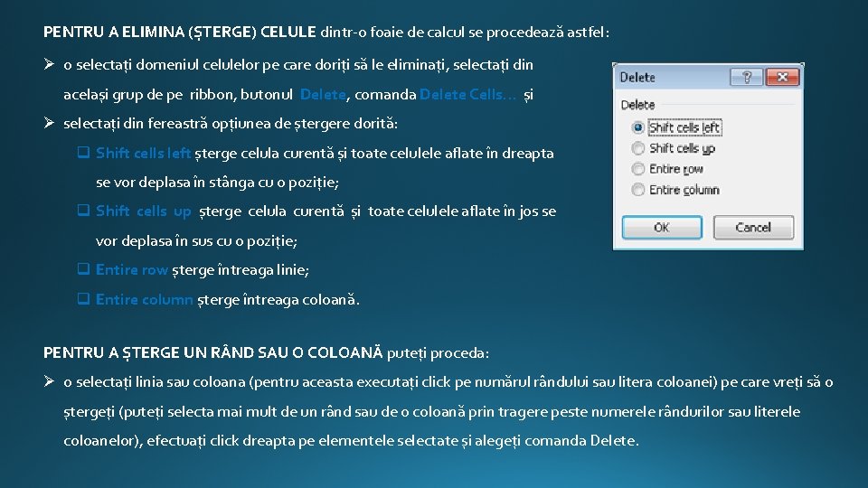Image resolution: width=868 pixels, height=488 pixels.
Task: Click the heading PENTRU A ȘTERGE UN RÂND SAU O COLOANĂ
Action: 213,352
